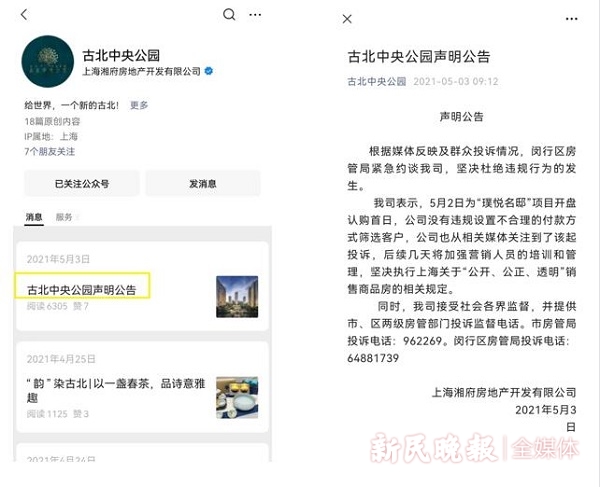600x487 pixels.
Task: Click the 2021年4月25日 date header
Action: coord(61,359)
